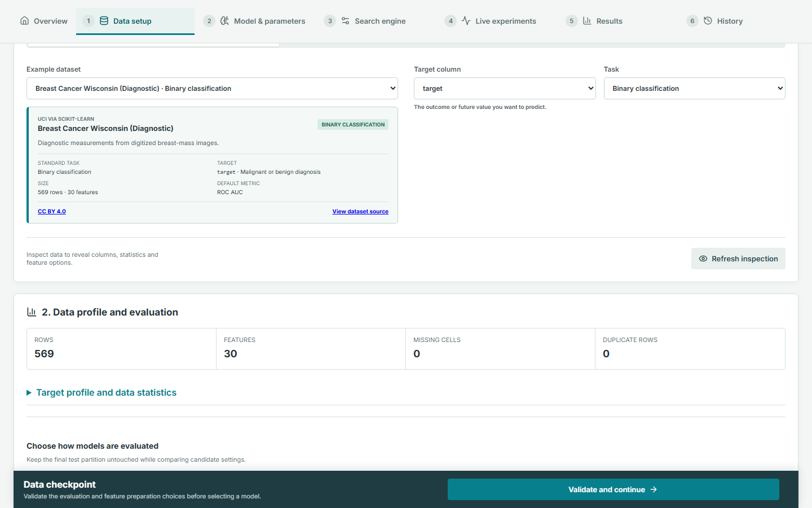This screenshot has width=812, height=508.
Task: Click the ROC AUC default metric value
Action: click(230, 192)
